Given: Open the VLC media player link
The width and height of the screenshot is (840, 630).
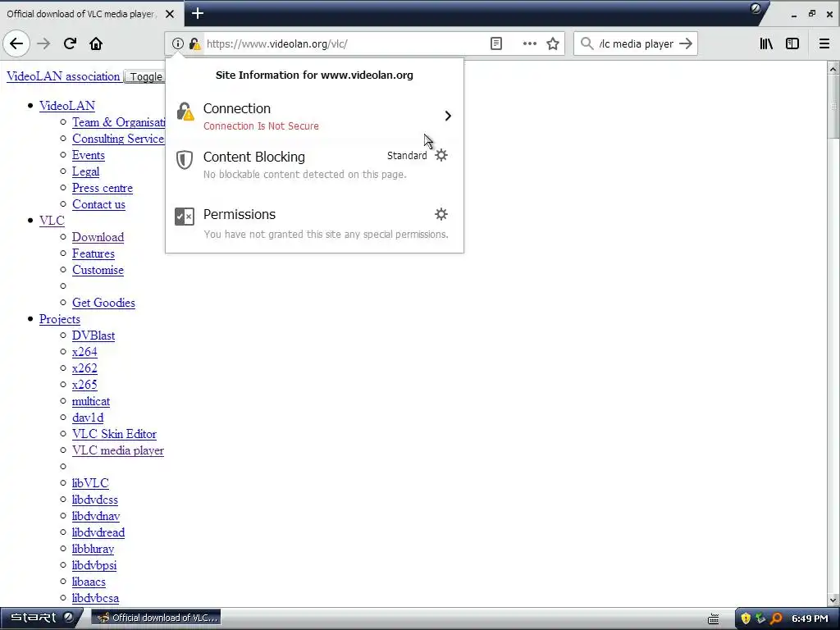Looking at the screenshot, I should [118, 450].
